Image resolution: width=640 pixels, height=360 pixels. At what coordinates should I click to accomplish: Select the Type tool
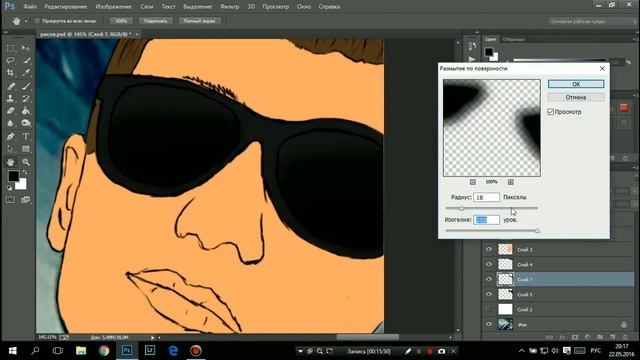(26, 136)
